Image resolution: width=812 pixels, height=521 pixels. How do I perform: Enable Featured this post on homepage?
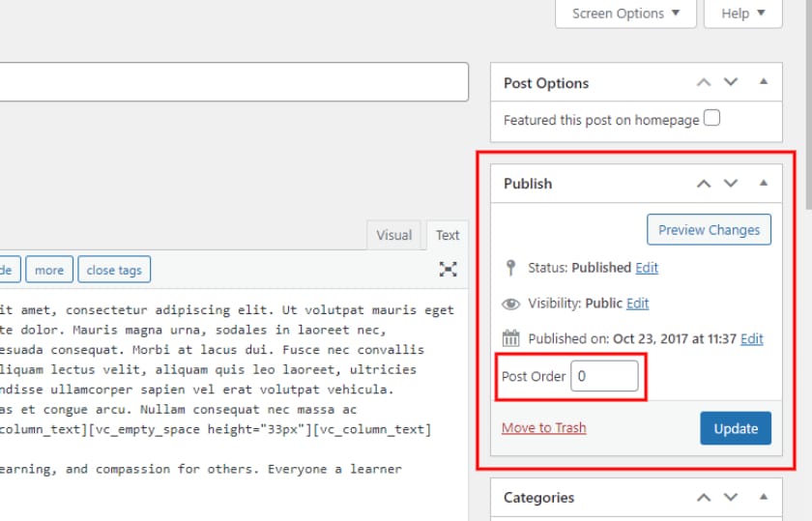pyautogui.click(x=711, y=119)
